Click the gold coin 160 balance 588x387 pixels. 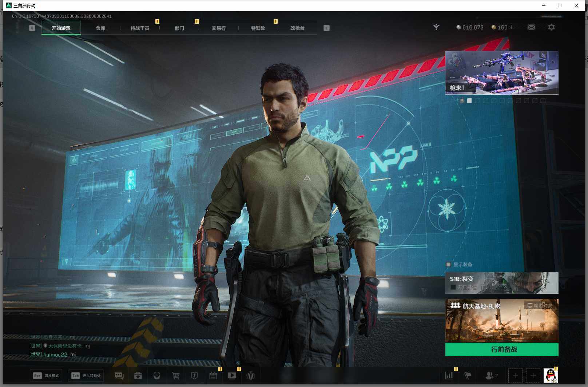499,27
